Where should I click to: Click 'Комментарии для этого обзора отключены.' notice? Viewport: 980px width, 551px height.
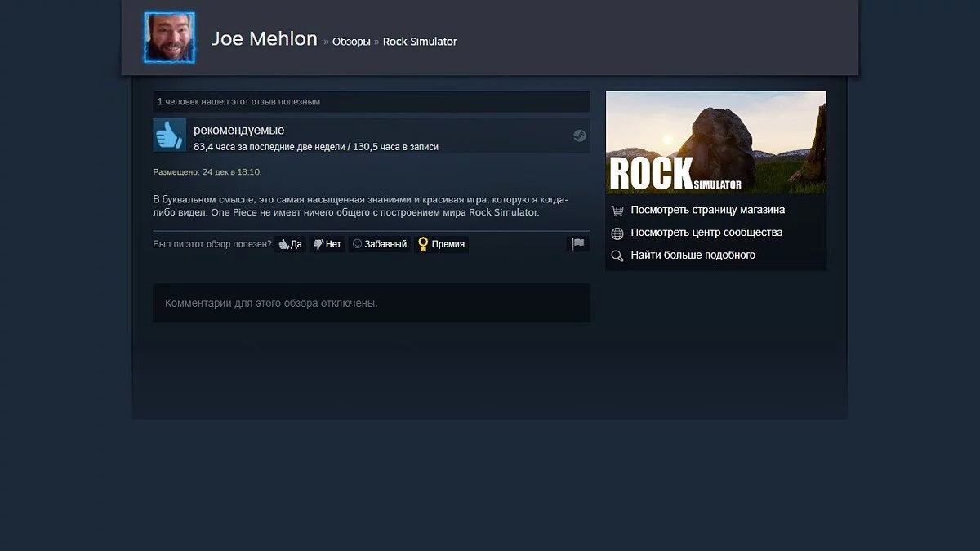pos(271,303)
